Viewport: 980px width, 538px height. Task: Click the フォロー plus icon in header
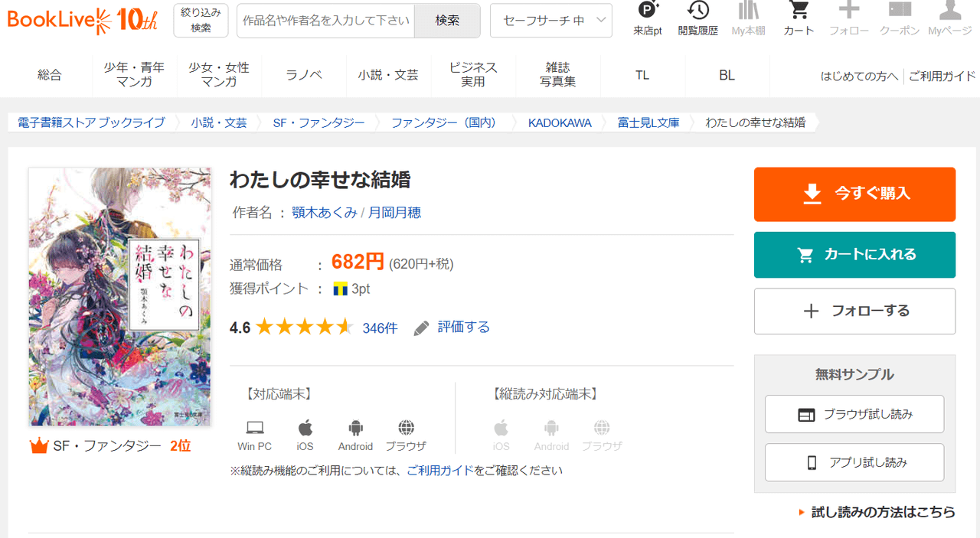[x=848, y=11]
